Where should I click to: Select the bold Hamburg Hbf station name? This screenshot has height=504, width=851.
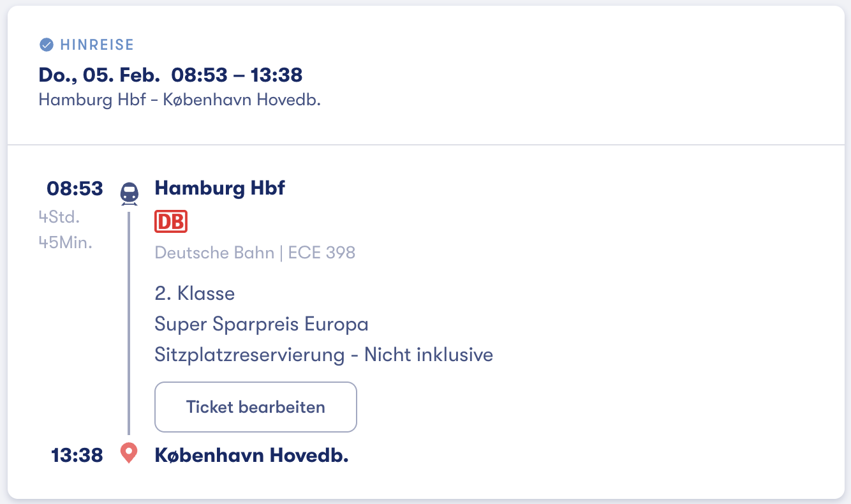point(219,188)
